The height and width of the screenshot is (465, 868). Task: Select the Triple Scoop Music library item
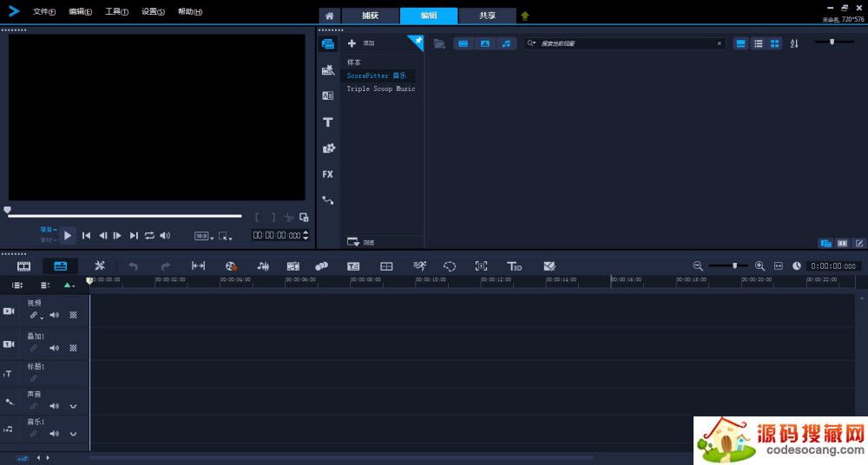point(381,88)
